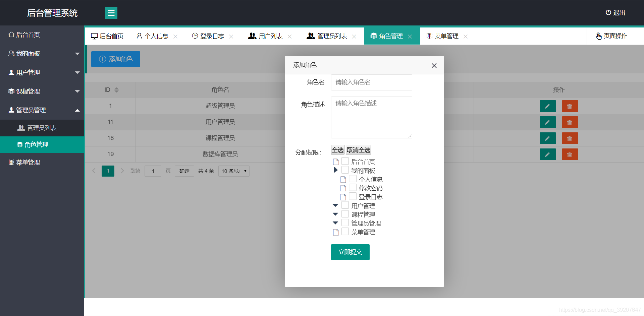This screenshot has height=316, width=644.
Task: Expand 我的面板 in the sidebar
Action: click(x=42, y=54)
